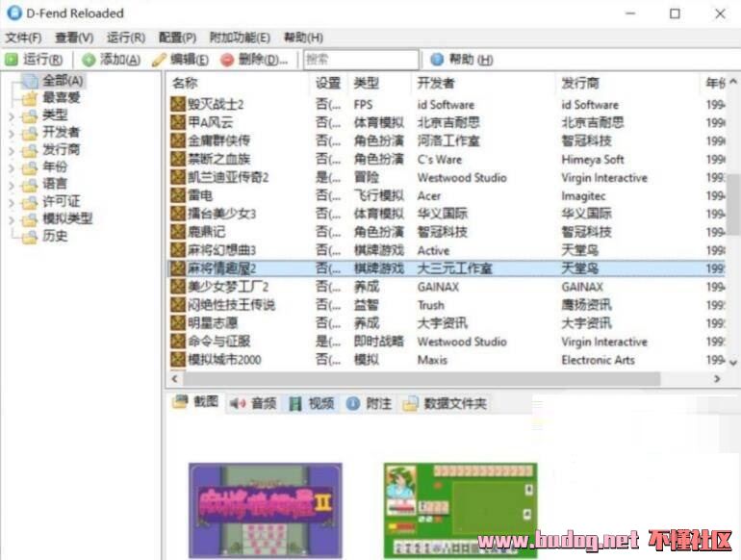
Task: Click in the 搜索 search field
Action: click(361, 60)
